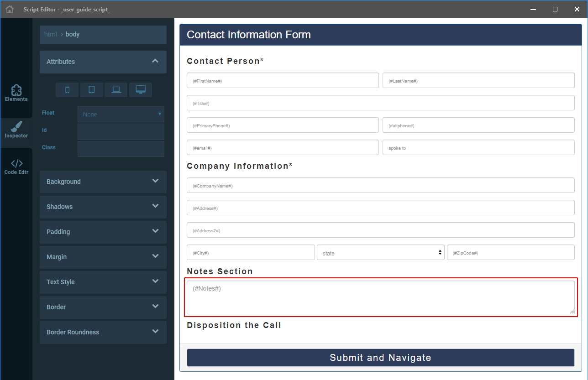Collapse the Attributes section

103,62
